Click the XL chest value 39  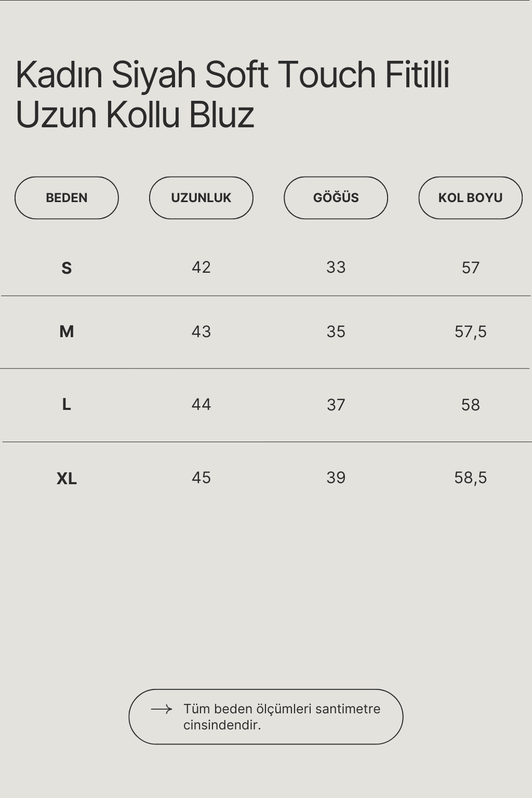336,478
